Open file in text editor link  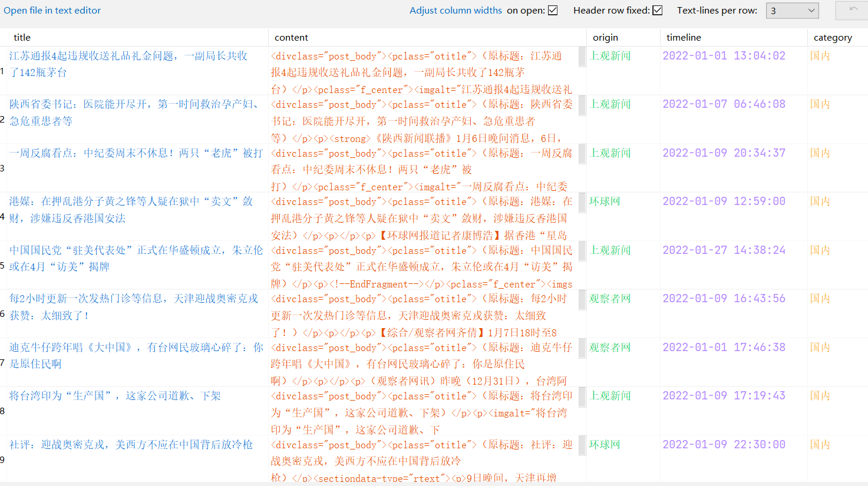[x=52, y=10]
